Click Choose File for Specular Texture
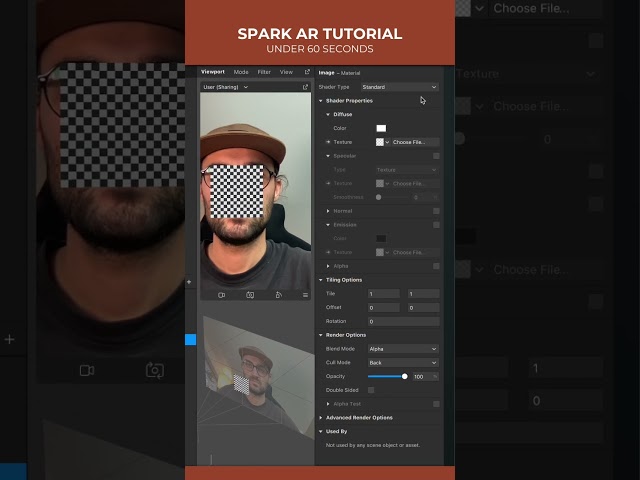Image resolution: width=640 pixels, height=480 pixels. coord(415,184)
